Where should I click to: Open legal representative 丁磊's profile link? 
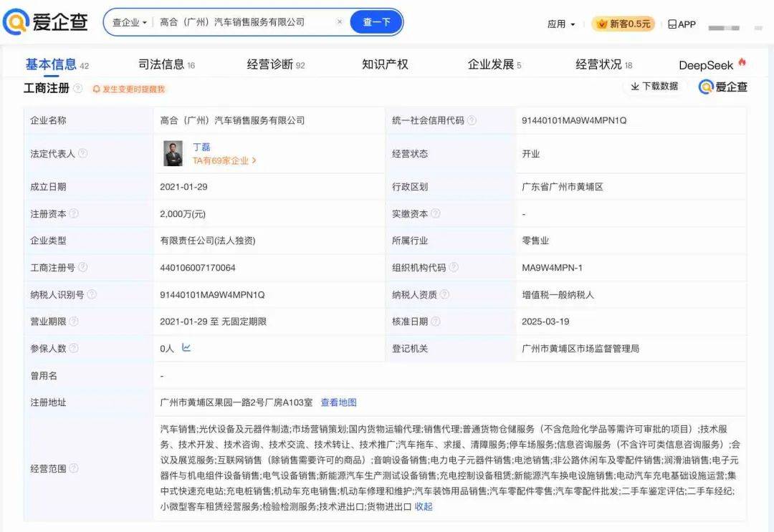(x=201, y=147)
